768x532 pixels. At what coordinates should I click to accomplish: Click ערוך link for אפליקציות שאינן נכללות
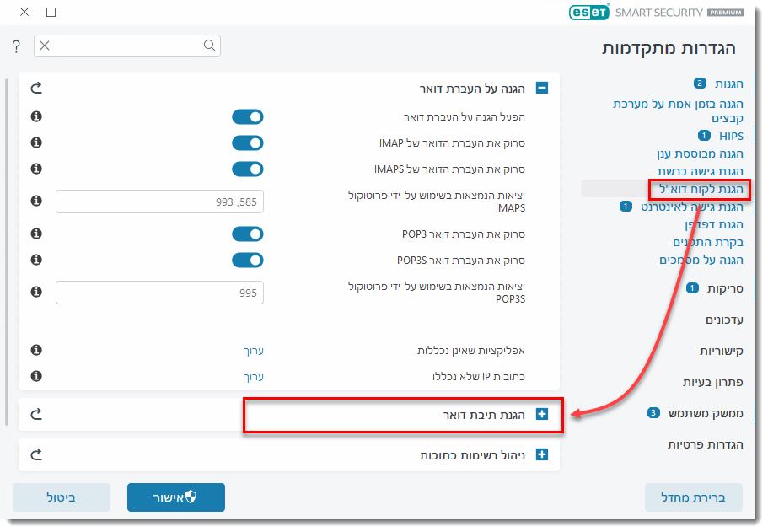click(x=254, y=350)
